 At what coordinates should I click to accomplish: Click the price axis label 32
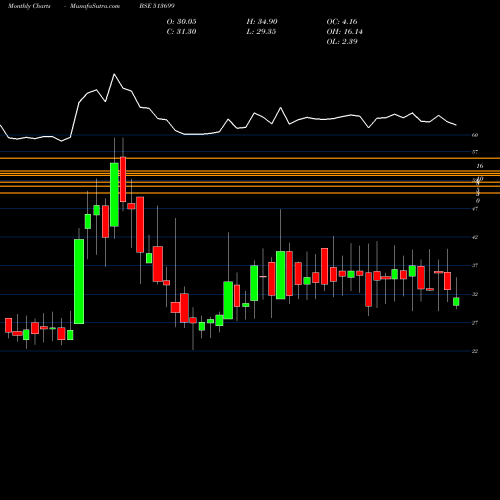click(475, 294)
